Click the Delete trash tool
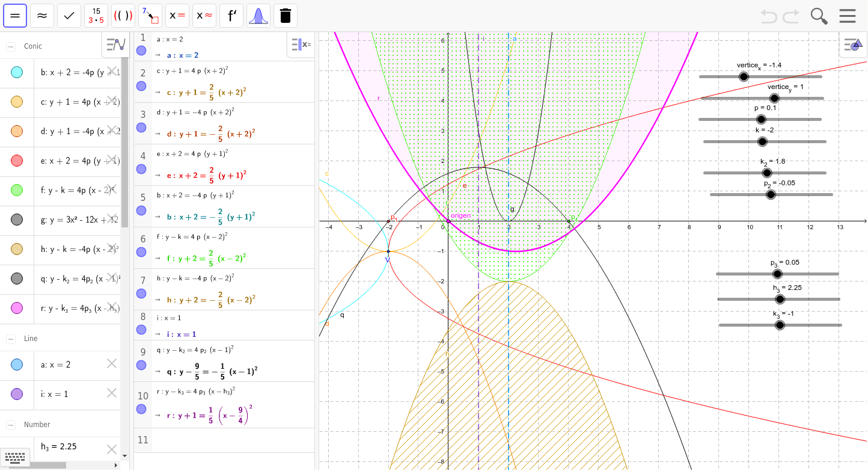The height and width of the screenshot is (471, 868). tap(286, 16)
